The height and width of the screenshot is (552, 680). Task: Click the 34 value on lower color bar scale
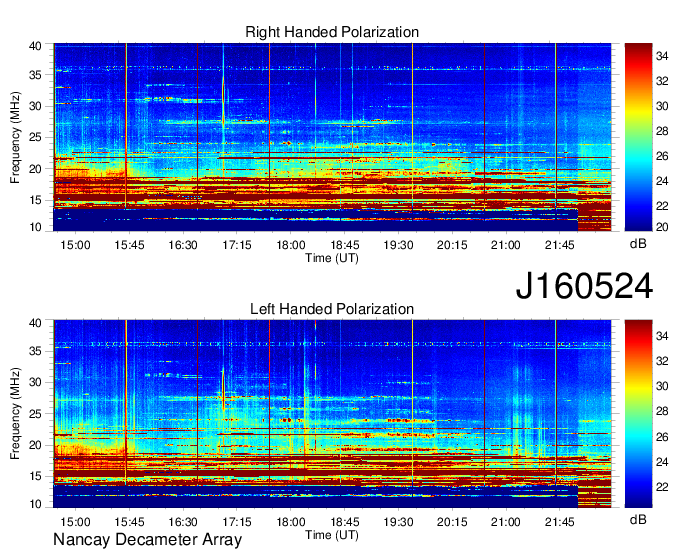pyautogui.click(x=662, y=336)
